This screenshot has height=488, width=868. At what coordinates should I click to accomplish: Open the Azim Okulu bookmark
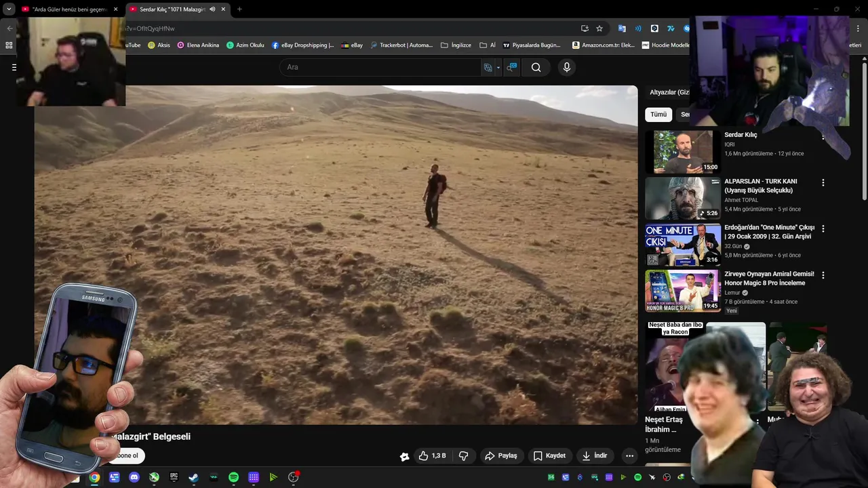click(x=245, y=45)
